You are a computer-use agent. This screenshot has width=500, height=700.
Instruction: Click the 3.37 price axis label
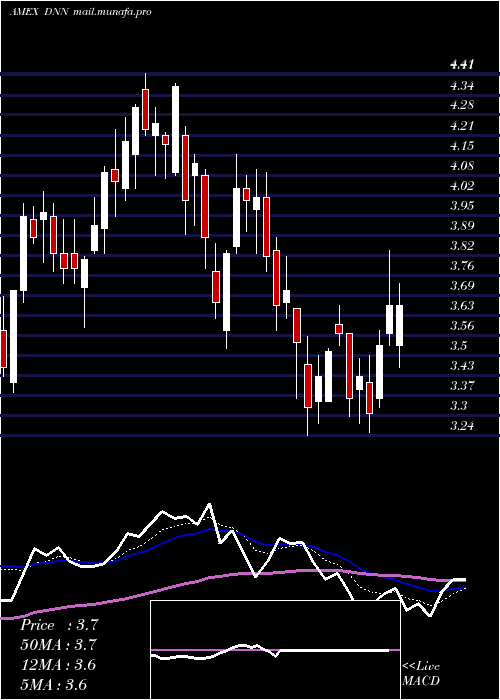point(461,386)
